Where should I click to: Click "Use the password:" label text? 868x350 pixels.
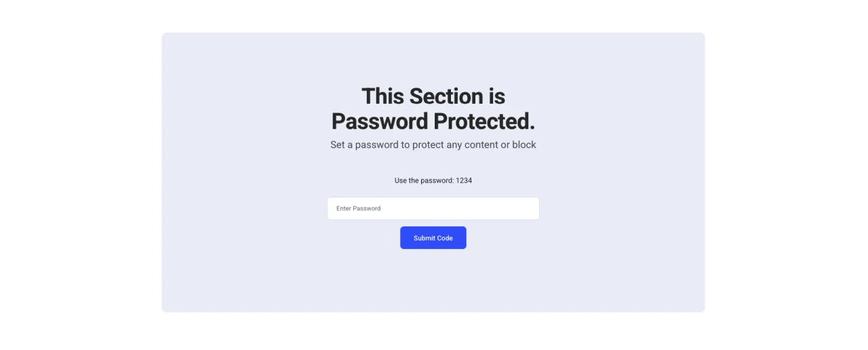coord(424,180)
